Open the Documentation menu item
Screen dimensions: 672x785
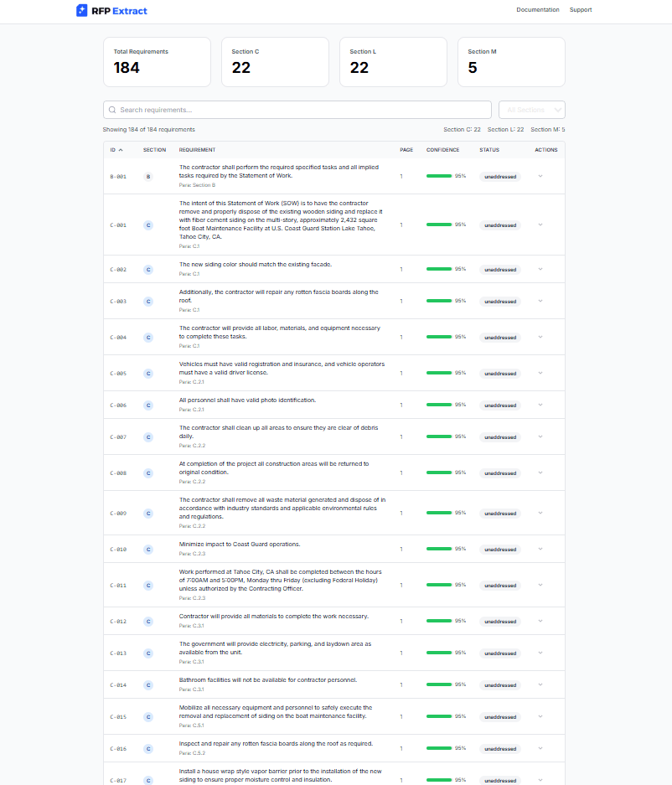537,9
